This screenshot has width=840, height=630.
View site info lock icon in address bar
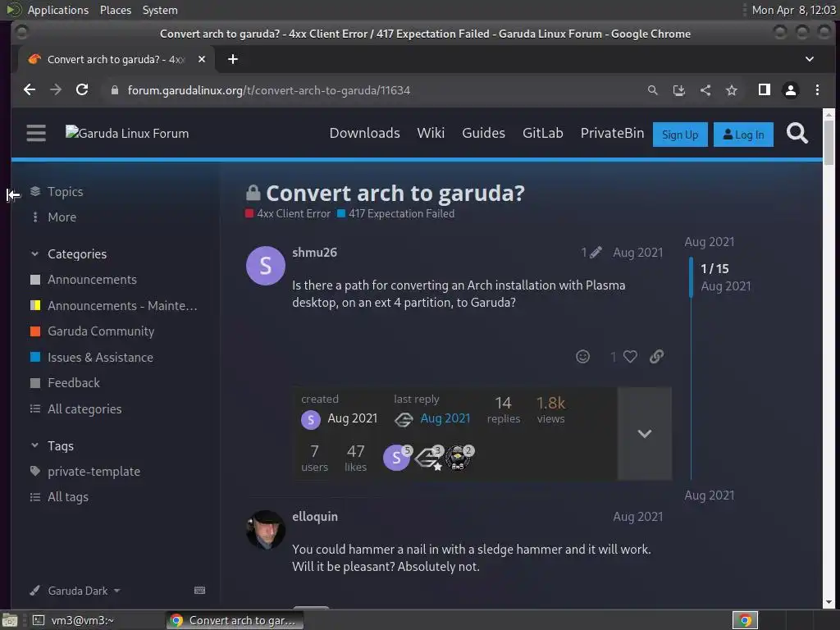pos(114,90)
